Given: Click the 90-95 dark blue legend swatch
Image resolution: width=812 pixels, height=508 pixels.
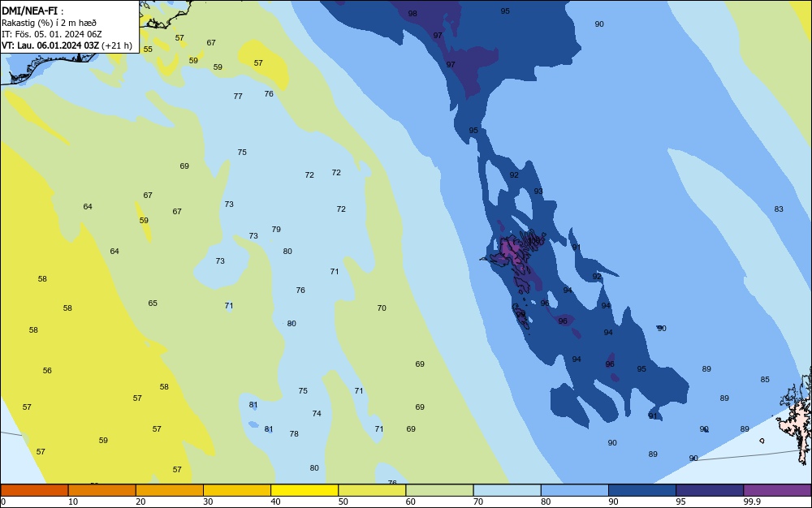Looking at the screenshot, I should tap(642, 490).
